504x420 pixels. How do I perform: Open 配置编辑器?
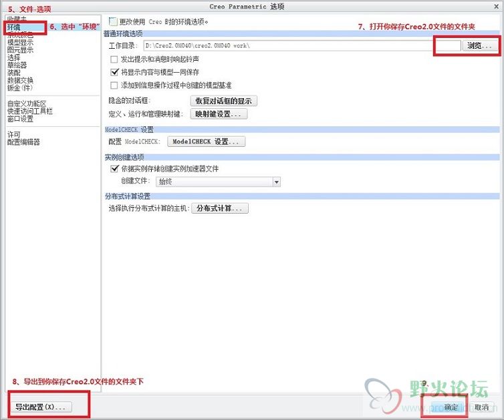tap(23, 142)
